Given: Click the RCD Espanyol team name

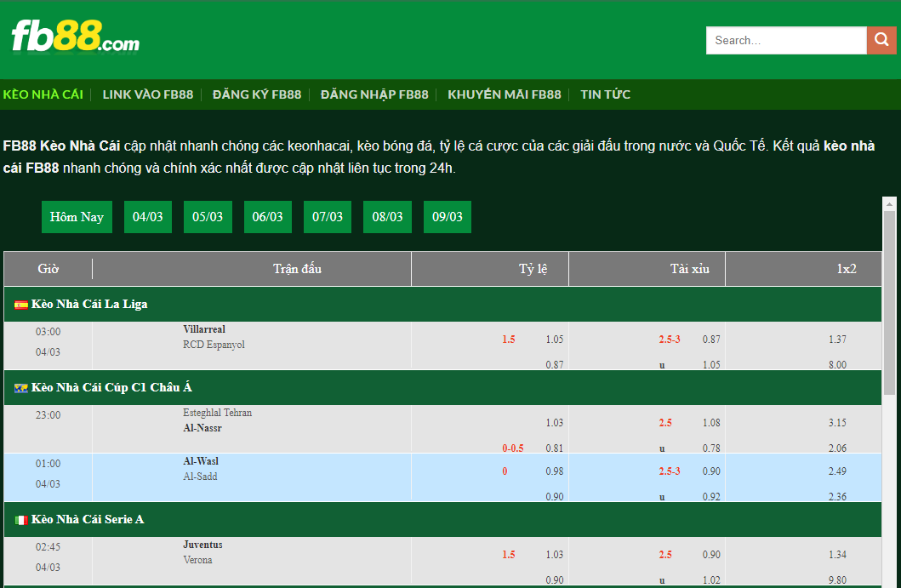Looking at the screenshot, I should (x=214, y=345).
